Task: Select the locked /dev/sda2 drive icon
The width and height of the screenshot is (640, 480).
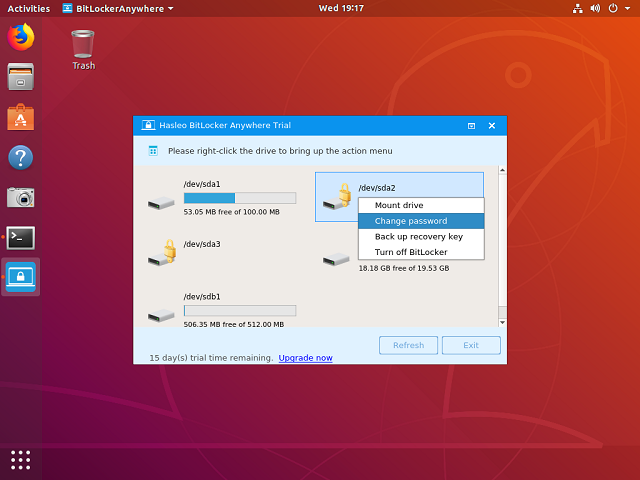Action: coord(337,197)
